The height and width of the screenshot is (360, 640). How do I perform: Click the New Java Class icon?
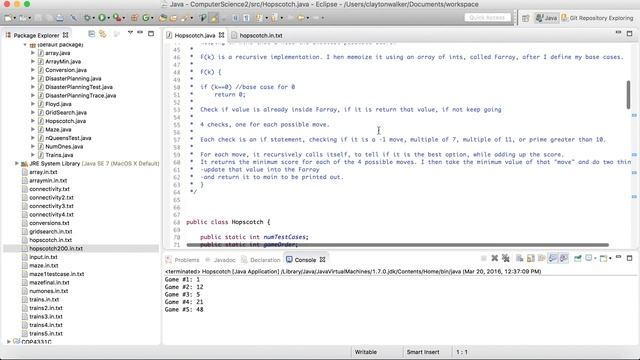146,18
